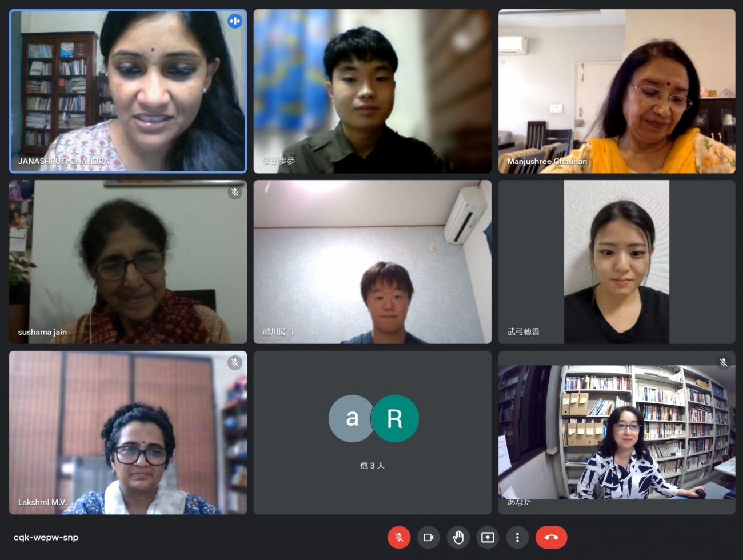
Task: Select the 越川陸斗 video tile
Action: pyautogui.click(x=373, y=262)
